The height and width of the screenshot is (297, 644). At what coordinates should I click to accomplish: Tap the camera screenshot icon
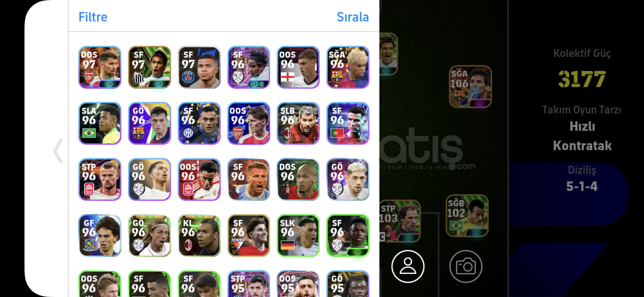pyautogui.click(x=466, y=266)
